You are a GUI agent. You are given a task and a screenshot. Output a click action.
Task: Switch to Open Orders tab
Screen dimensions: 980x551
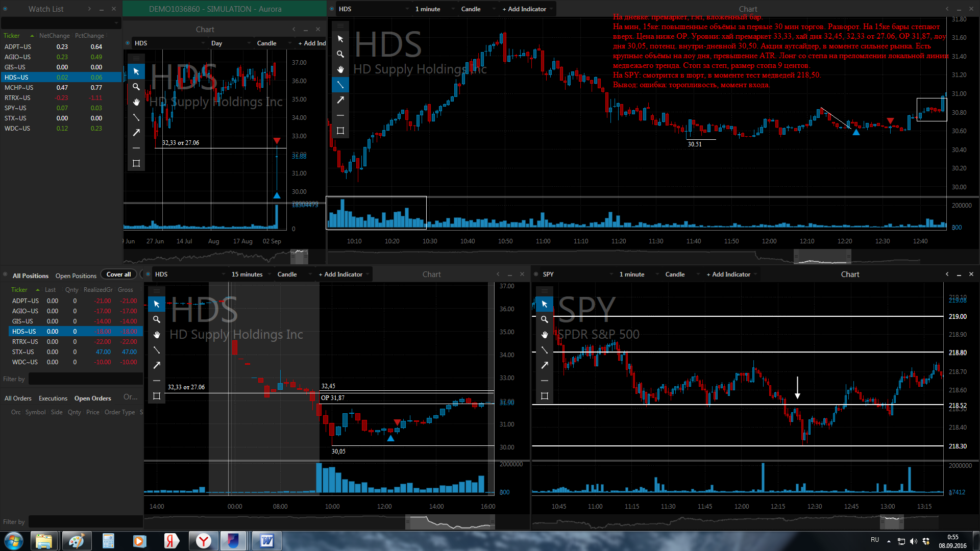click(x=93, y=398)
